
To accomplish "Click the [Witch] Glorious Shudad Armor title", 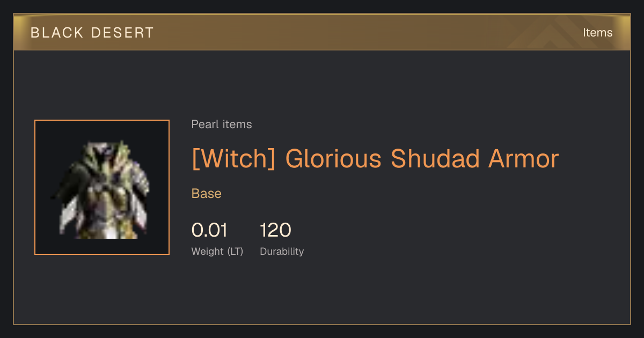I will pos(375,158).
